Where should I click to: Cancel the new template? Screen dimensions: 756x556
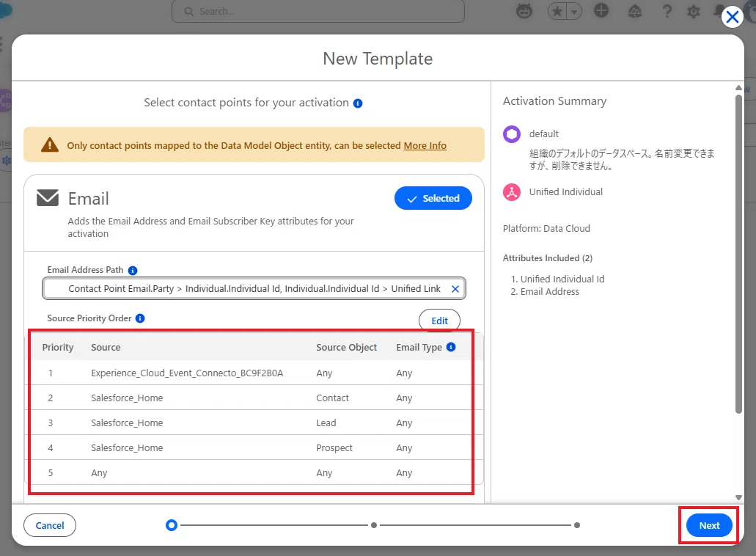(x=50, y=526)
